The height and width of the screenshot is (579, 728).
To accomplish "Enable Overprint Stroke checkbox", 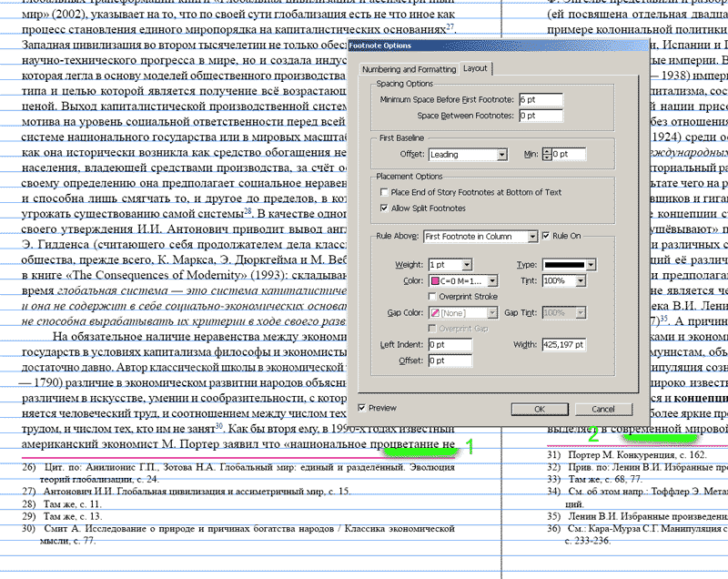I will tap(432, 297).
